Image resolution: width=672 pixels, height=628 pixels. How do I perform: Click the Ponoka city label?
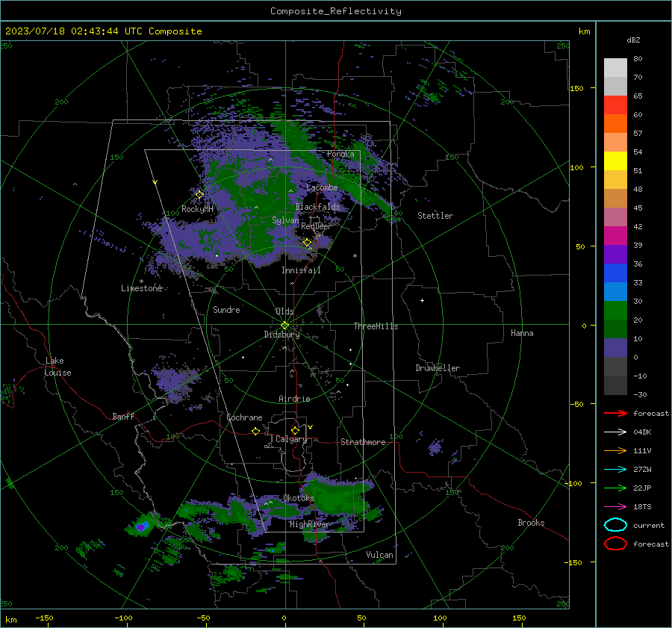click(x=340, y=154)
